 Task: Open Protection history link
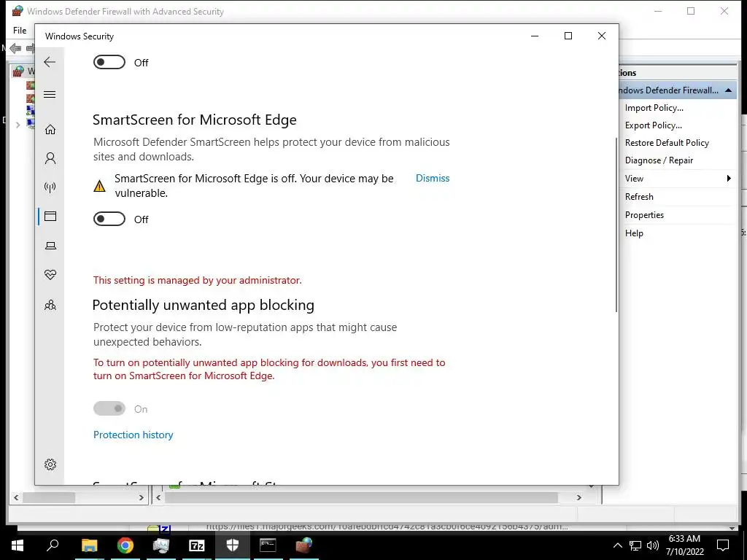[133, 435]
